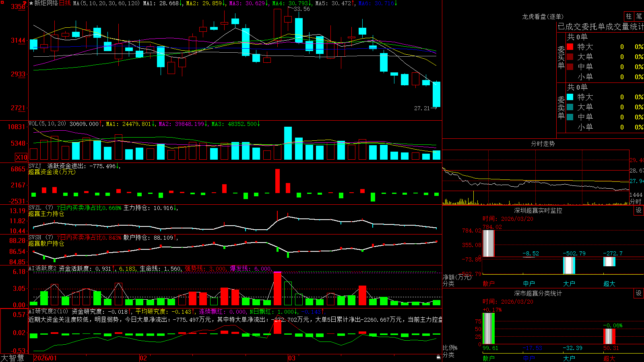Switch to the 柱 view tab
Image resolution: width=644 pixels, height=362 pixels.
629,16
